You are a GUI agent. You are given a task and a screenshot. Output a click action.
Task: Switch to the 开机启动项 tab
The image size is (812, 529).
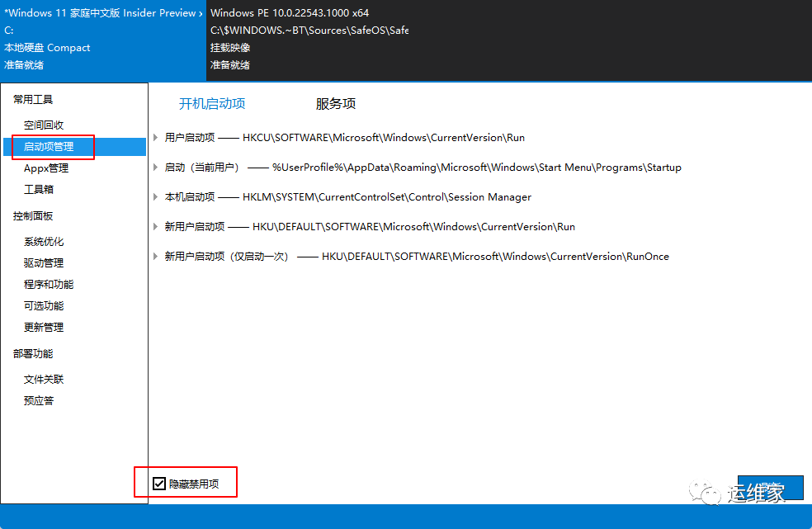tap(212, 104)
